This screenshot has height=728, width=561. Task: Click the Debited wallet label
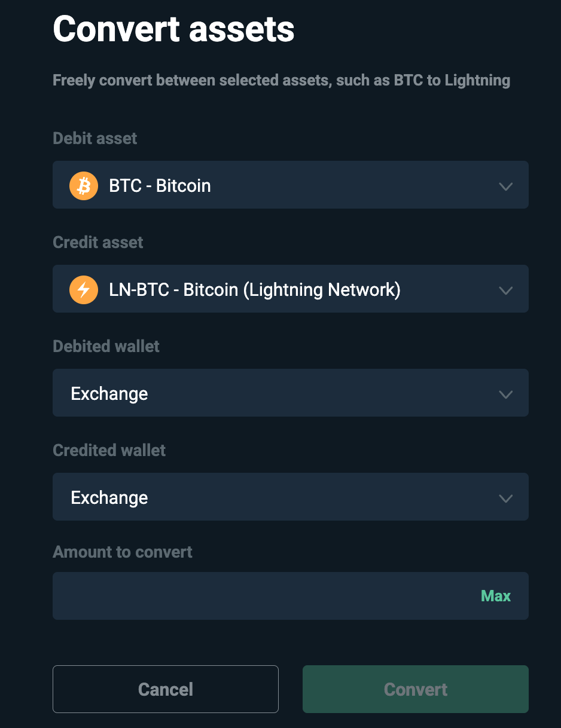click(106, 346)
